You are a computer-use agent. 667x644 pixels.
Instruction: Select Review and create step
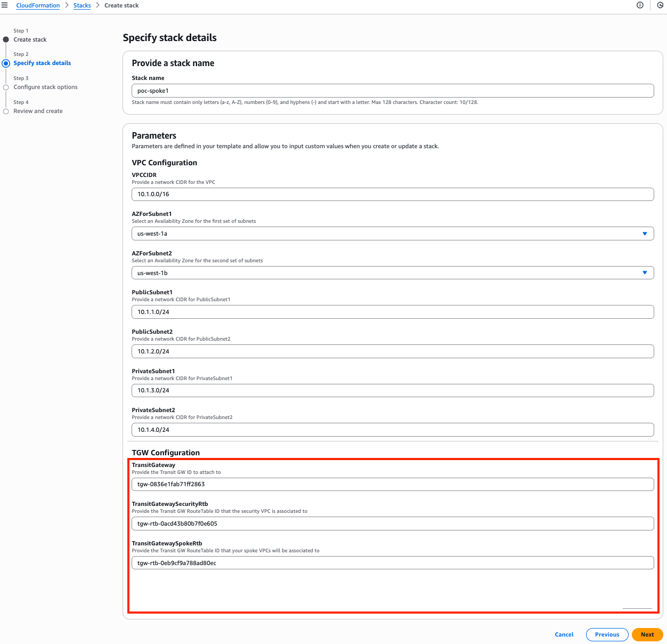[x=38, y=111]
